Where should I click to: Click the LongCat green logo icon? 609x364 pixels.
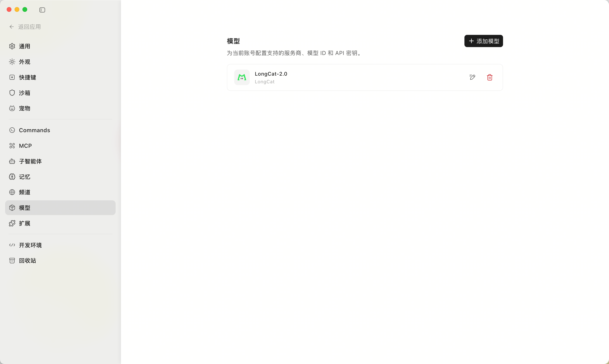(242, 77)
